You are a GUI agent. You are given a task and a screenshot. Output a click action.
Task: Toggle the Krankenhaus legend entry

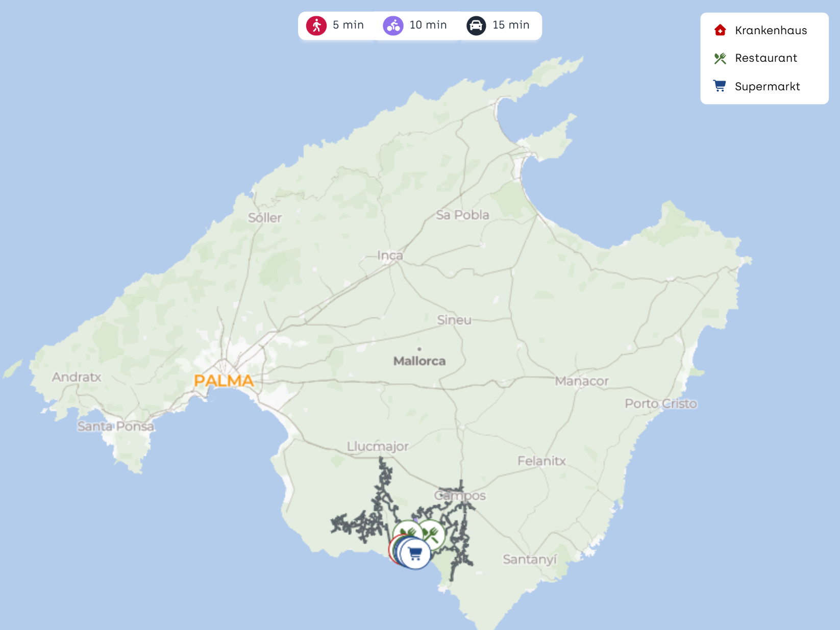[x=771, y=31]
